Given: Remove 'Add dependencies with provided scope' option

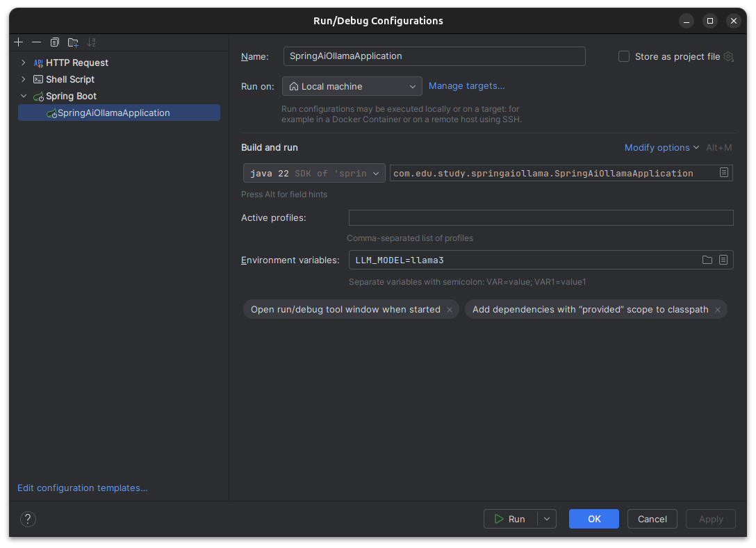Looking at the screenshot, I should (717, 310).
